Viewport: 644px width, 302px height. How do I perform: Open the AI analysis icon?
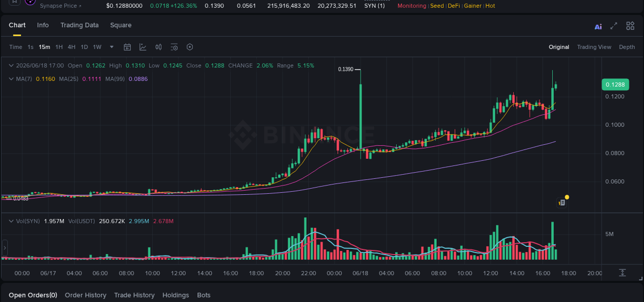pyautogui.click(x=598, y=26)
